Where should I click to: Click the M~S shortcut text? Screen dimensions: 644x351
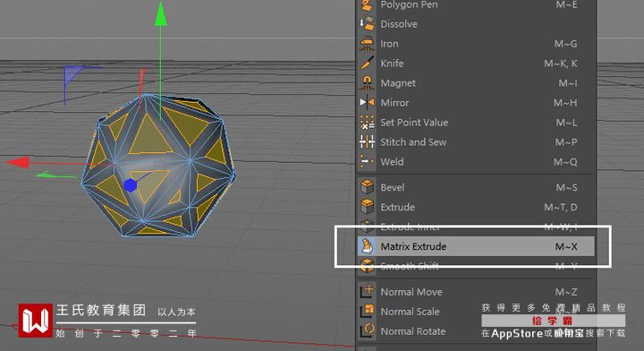(566, 187)
